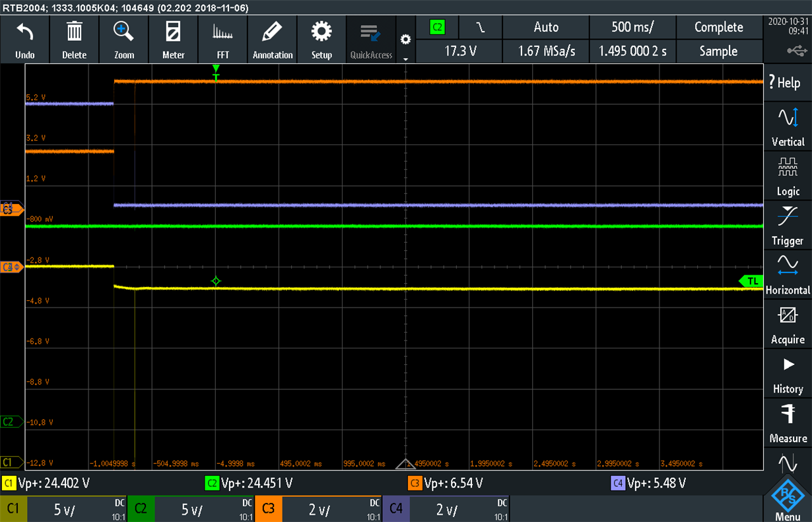Image resolution: width=812 pixels, height=522 pixels.
Task: Select the C2 Vp+ 24.451 V measurement
Action: 248,484
